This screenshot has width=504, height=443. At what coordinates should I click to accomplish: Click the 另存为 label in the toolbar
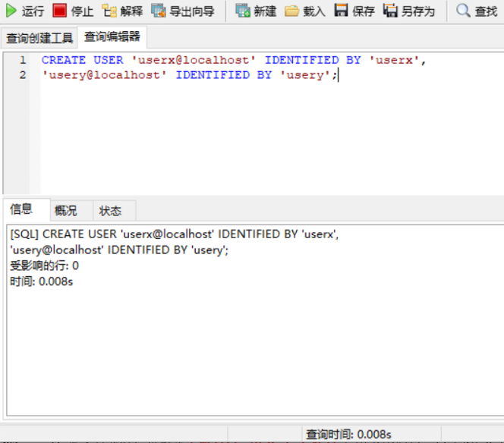click(x=418, y=11)
